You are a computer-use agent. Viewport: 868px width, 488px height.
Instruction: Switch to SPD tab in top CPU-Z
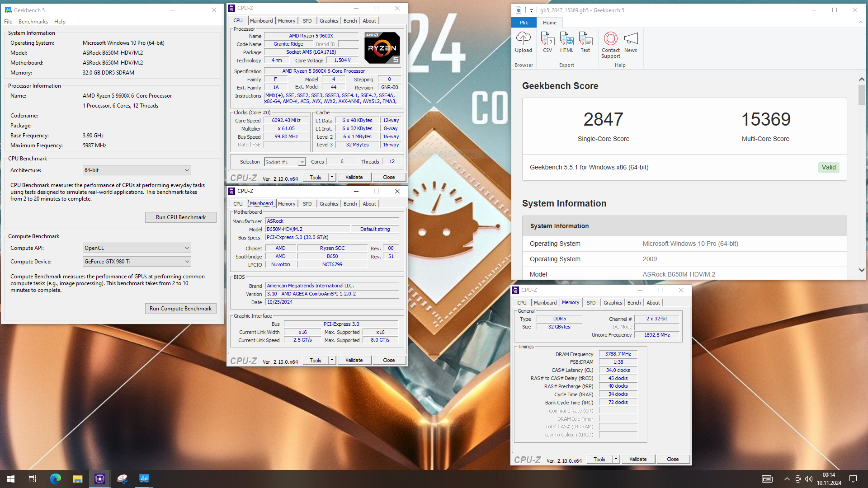(x=307, y=21)
